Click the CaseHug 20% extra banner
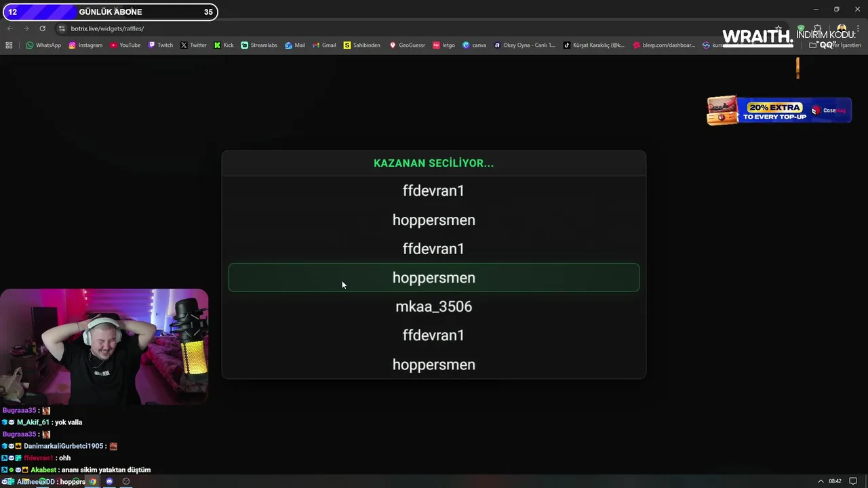 [778, 110]
